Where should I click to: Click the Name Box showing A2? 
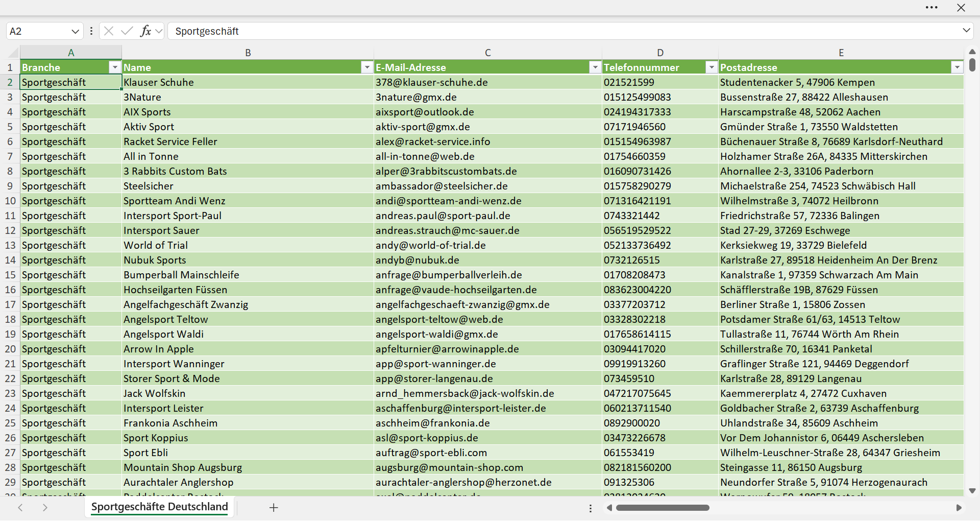coord(38,31)
